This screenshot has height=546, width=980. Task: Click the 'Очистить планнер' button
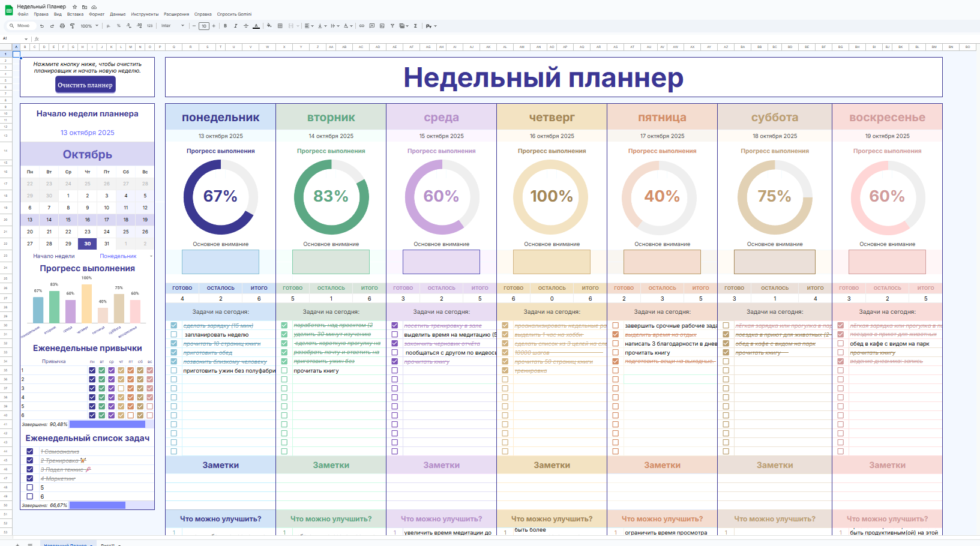(85, 85)
